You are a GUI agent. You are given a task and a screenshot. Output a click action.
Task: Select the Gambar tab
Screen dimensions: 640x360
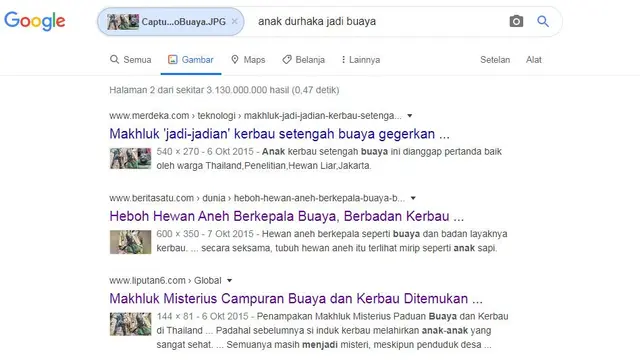pos(191,60)
